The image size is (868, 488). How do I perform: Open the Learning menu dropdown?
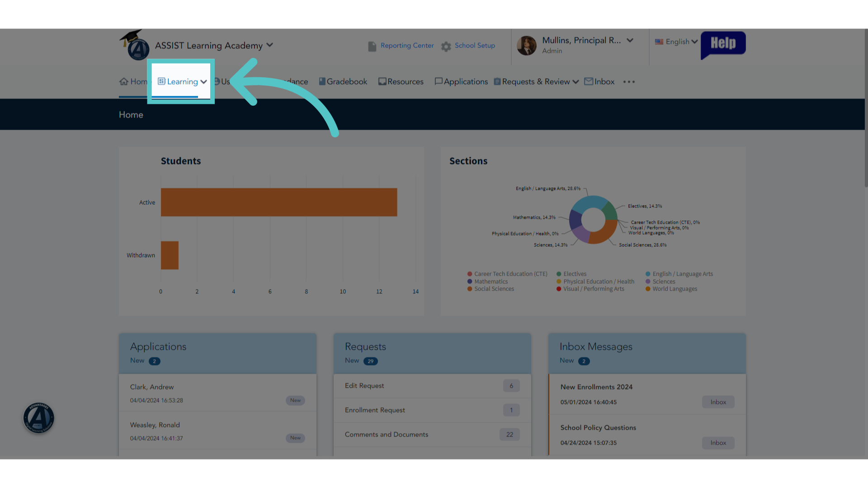click(182, 81)
